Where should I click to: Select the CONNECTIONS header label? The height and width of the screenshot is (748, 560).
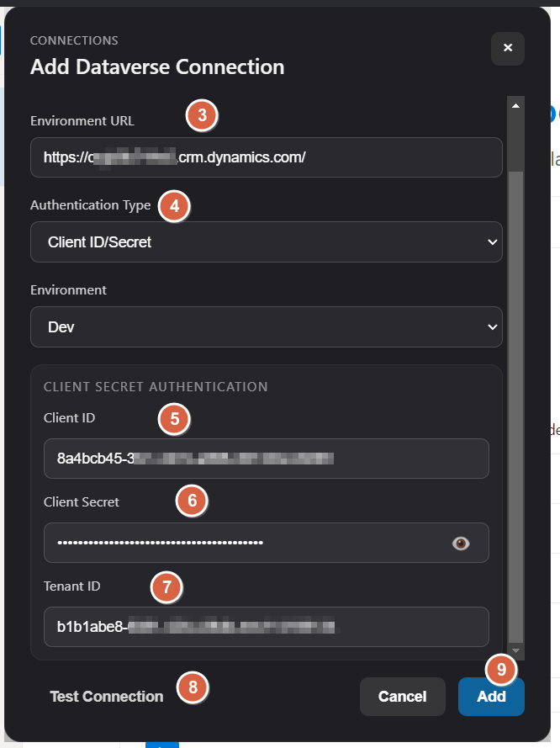click(x=74, y=40)
